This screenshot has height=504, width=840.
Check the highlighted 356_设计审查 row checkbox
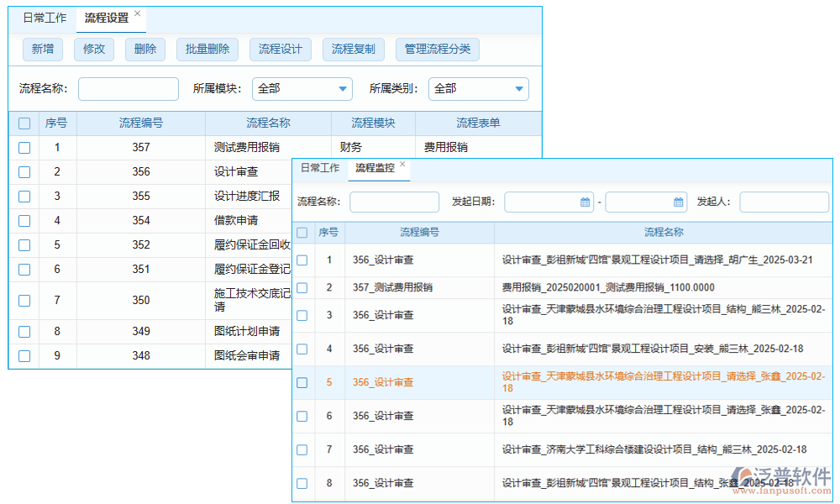coord(302,382)
